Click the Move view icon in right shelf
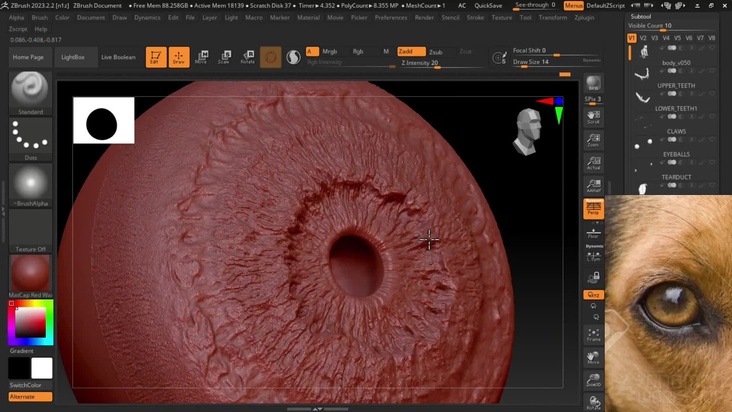 pos(593,357)
